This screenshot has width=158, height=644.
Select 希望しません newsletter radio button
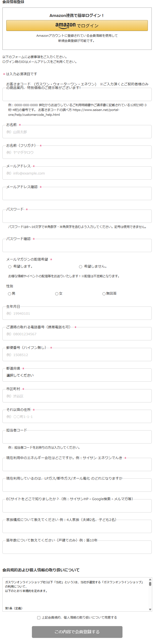80,267
